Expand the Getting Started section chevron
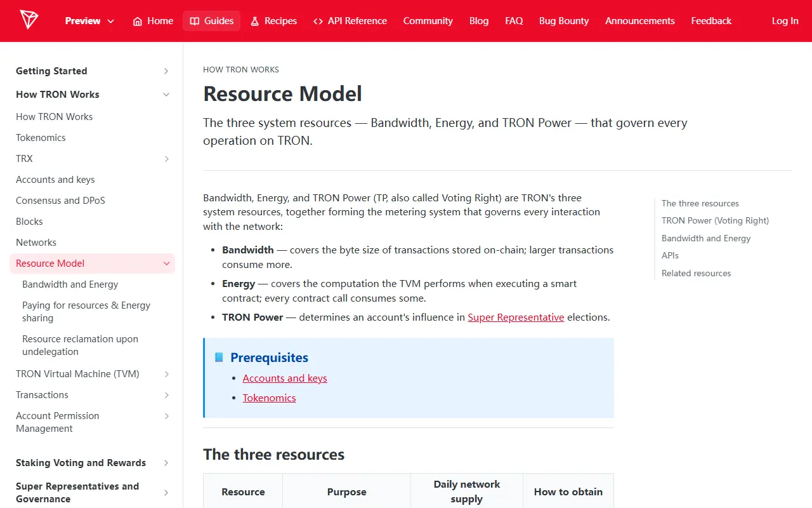This screenshot has height=508, width=812. point(166,71)
